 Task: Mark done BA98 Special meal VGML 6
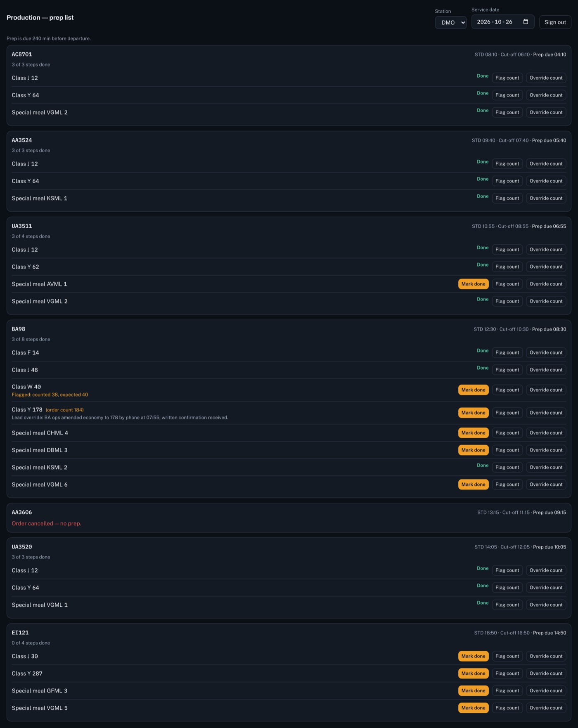click(474, 485)
